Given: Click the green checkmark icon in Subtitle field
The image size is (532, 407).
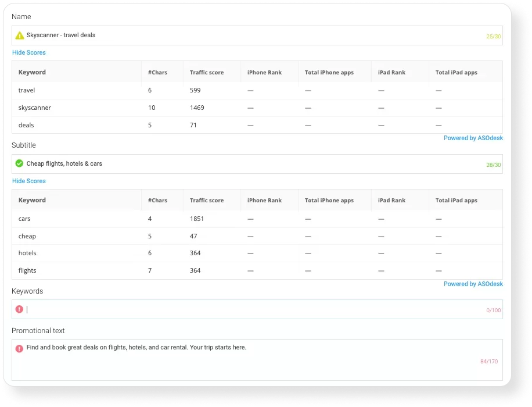Looking at the screenshot, I should (19, 163).
